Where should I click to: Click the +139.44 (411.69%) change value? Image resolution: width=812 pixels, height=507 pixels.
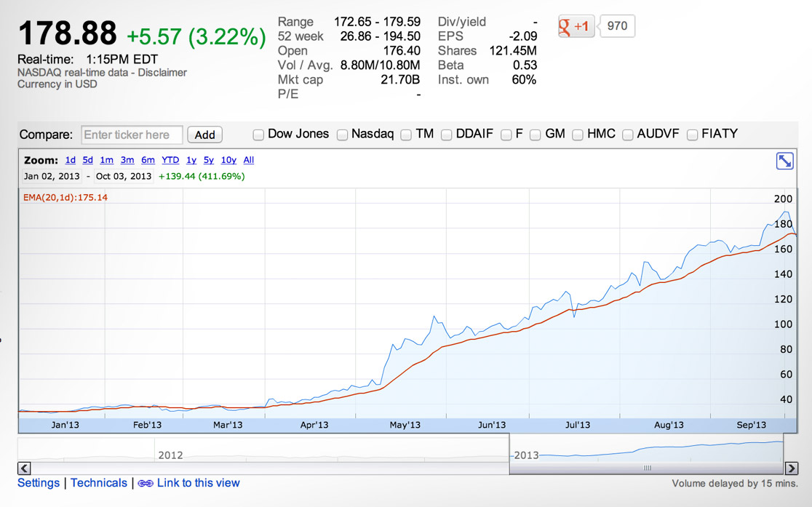coord(202,176)
